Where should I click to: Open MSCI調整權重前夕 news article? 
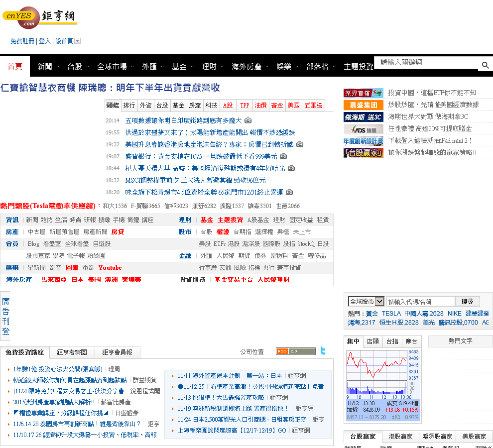pyautogui.click(x=195, y=180)
